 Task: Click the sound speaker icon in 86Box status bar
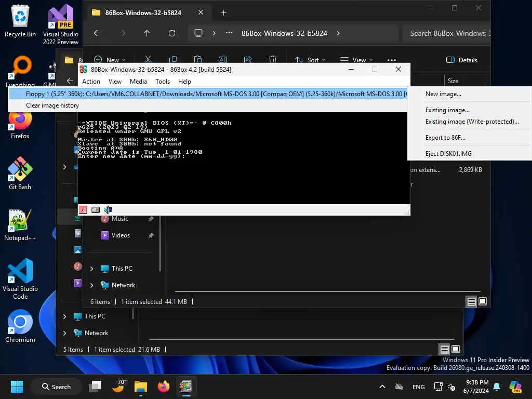tap(108, 210)
